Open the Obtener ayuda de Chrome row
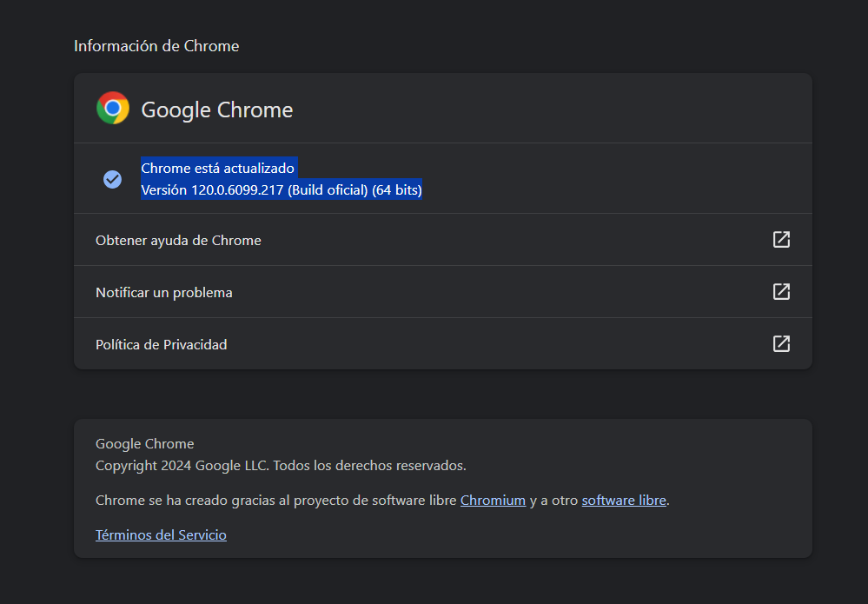This screenshot has height=604, width=868. (443, 240)
